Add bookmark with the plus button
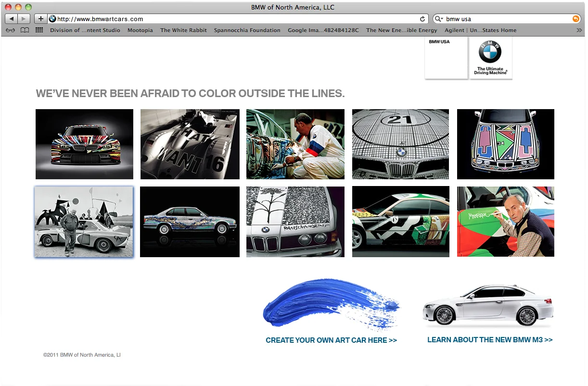This screenshot has height=386, width=588. coord(40,19)
